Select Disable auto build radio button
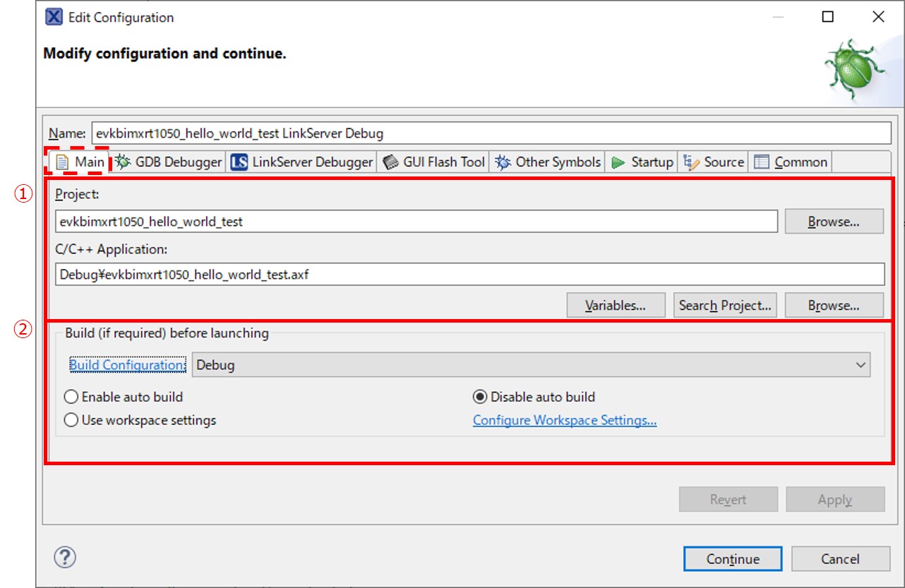905x588 pixels. tap(480, 397)
